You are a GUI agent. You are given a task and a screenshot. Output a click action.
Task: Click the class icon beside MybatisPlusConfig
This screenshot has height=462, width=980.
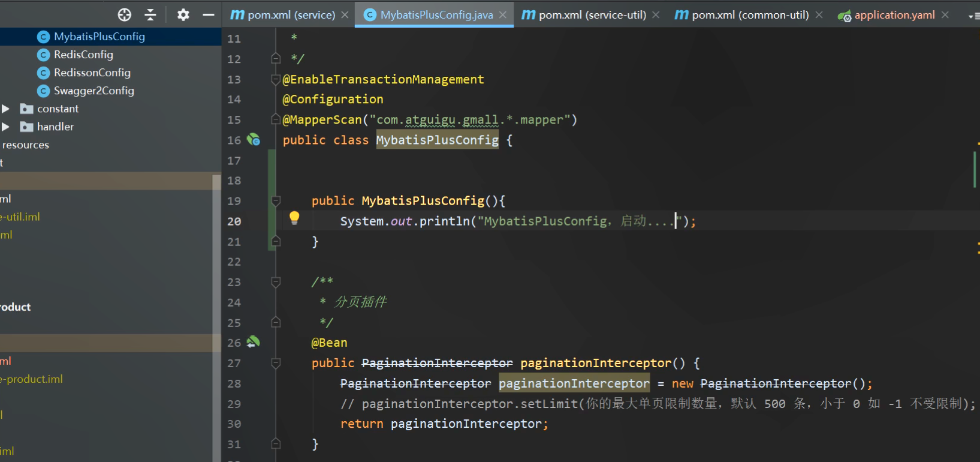click(x=43, y=37)
